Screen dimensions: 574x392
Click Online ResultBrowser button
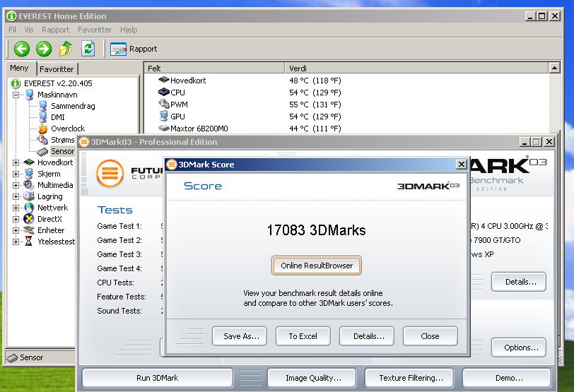[x=317, y=266]
